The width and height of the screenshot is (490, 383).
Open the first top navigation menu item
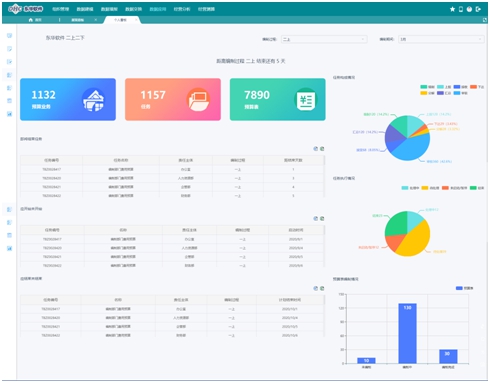pos(60,9)
